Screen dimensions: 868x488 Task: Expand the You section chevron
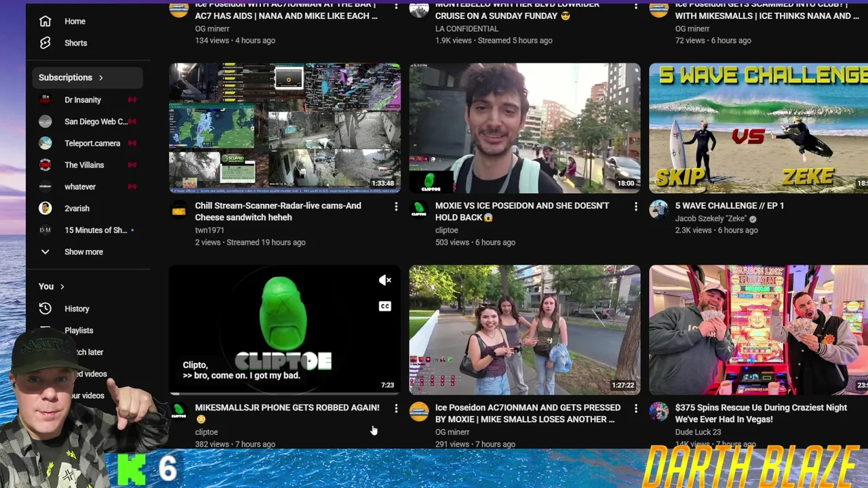click(x=62, y=287)
